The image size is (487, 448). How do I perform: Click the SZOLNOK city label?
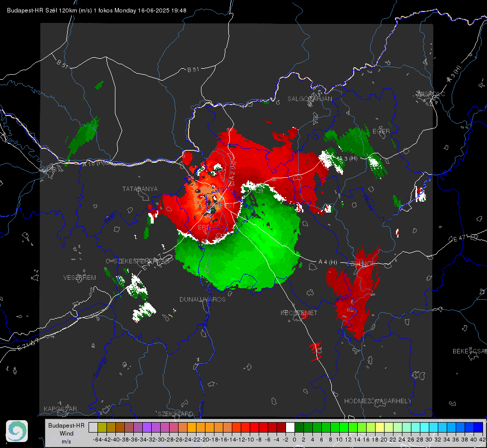(x=361, y=263)
